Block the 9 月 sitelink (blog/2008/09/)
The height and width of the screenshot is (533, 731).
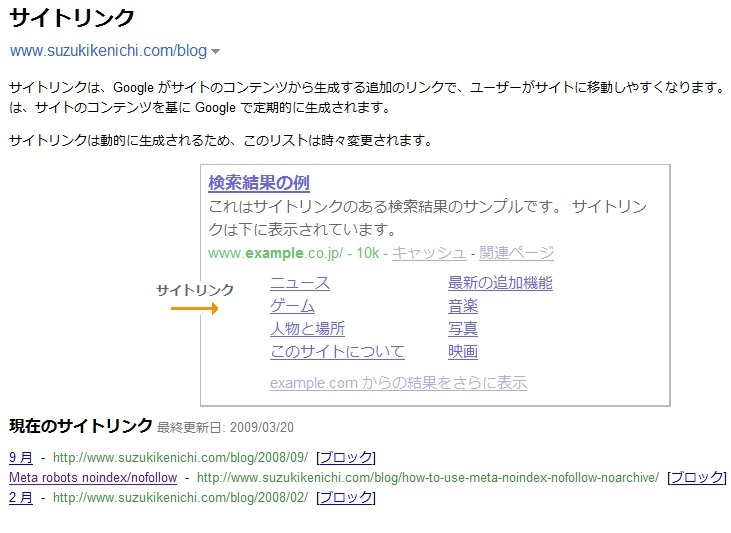coord(346,457)
